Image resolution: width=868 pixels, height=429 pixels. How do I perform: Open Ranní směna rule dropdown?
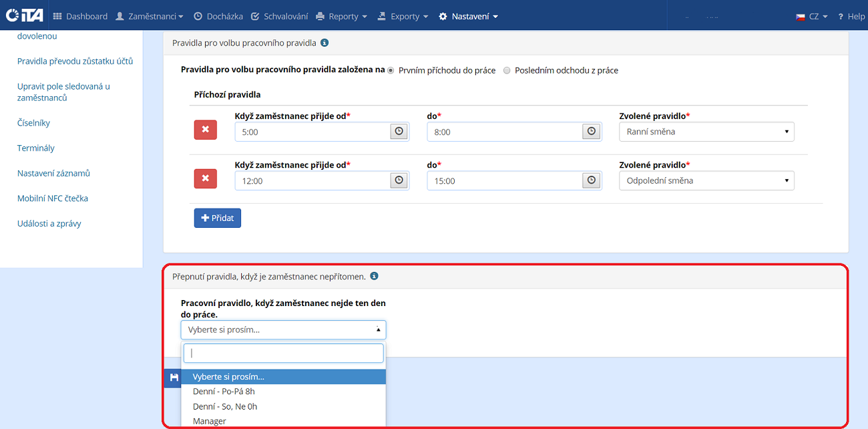pos(706,132)
